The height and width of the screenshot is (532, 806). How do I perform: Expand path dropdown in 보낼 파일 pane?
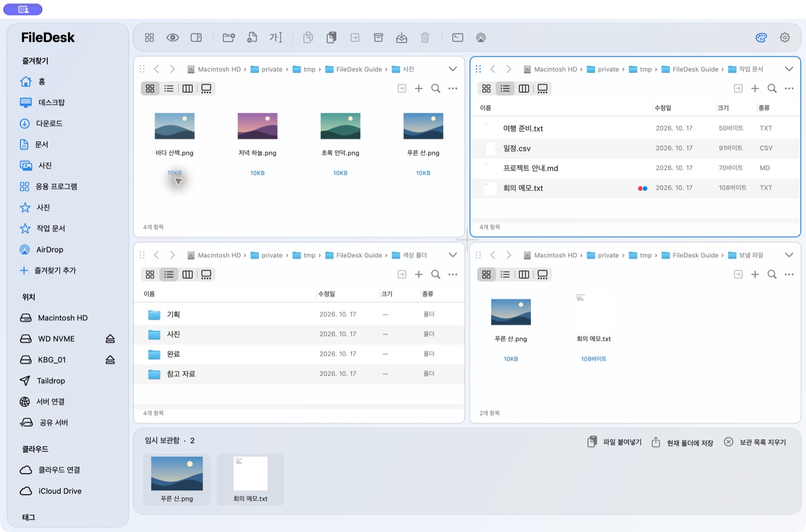pos(789,255)
